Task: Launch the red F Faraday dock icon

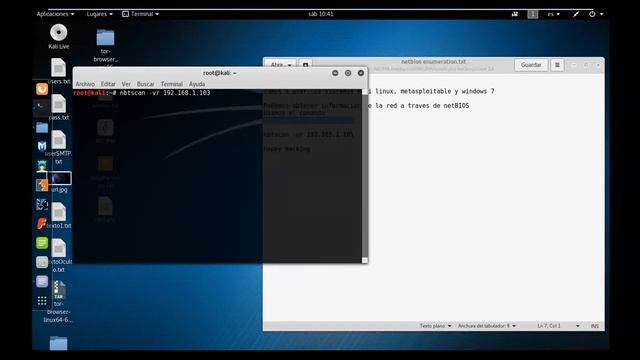Action: click(x=42, y=224)
